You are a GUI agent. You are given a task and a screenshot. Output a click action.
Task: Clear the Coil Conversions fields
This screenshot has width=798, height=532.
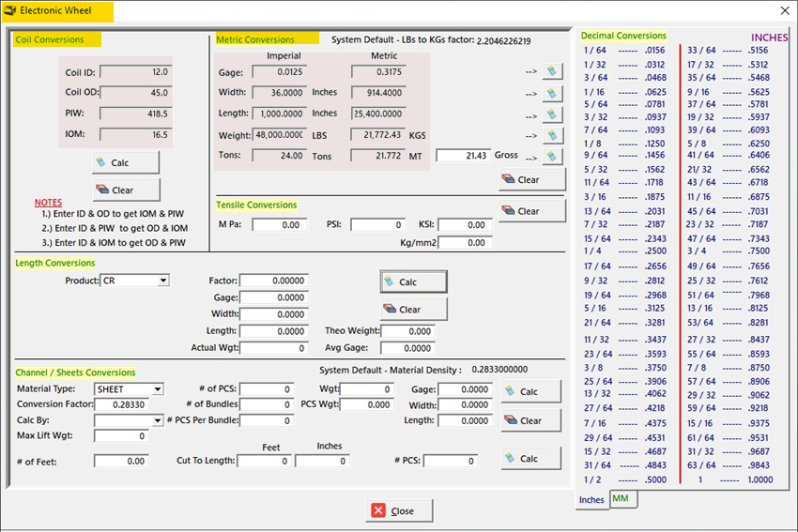tap(126, 190)
